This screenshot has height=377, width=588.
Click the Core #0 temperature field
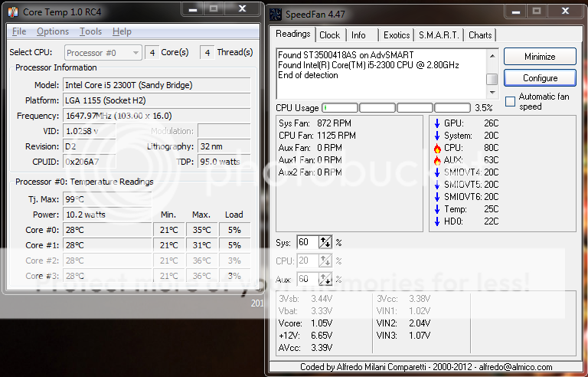pyautogui.click(x=107, y=230)
